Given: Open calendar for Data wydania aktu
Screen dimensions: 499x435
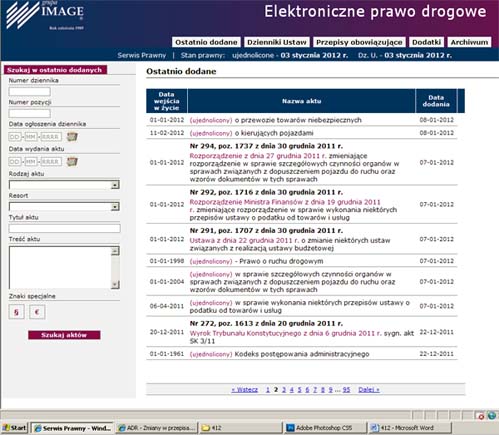Looking at the screenshot, I should pos(72,162).
